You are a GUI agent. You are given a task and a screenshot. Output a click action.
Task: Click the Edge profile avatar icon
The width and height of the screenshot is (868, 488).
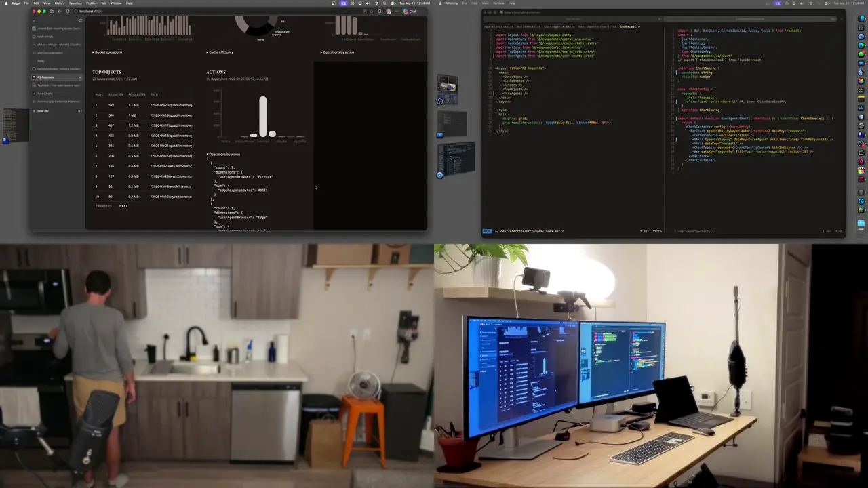coord(389,12)
